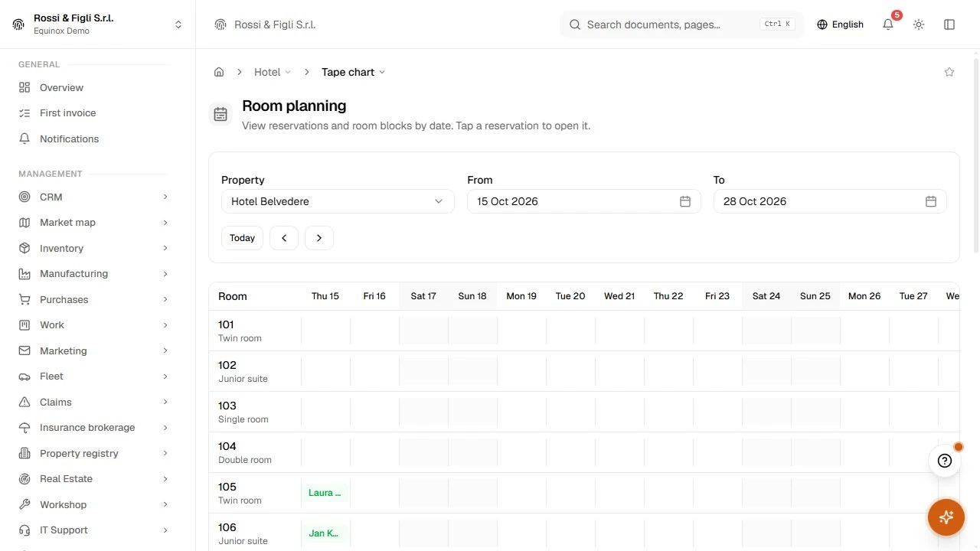Go to next date range arrow
The image size is (980, 551).
319,238
